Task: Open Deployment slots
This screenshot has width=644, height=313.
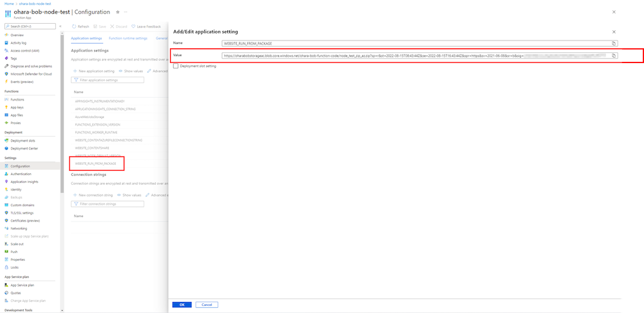Action: click(x=23, y=140)
